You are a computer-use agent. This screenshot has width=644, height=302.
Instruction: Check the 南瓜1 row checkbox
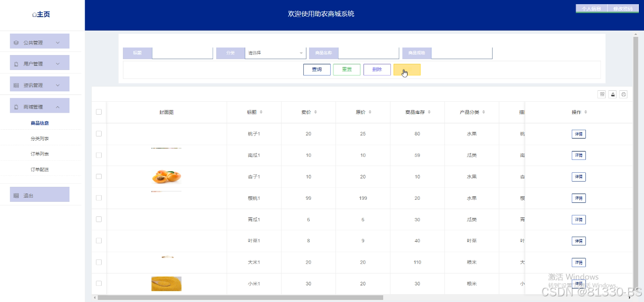click(x=99, y=155)
